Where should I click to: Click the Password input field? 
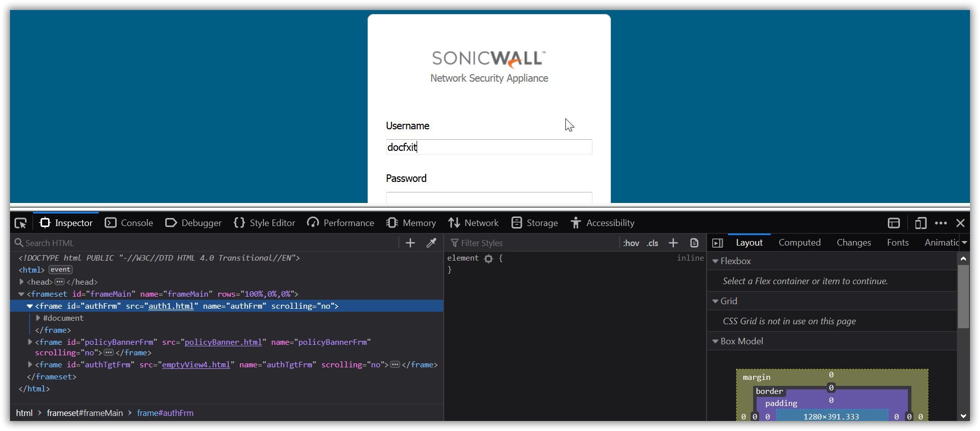(489, 197)
